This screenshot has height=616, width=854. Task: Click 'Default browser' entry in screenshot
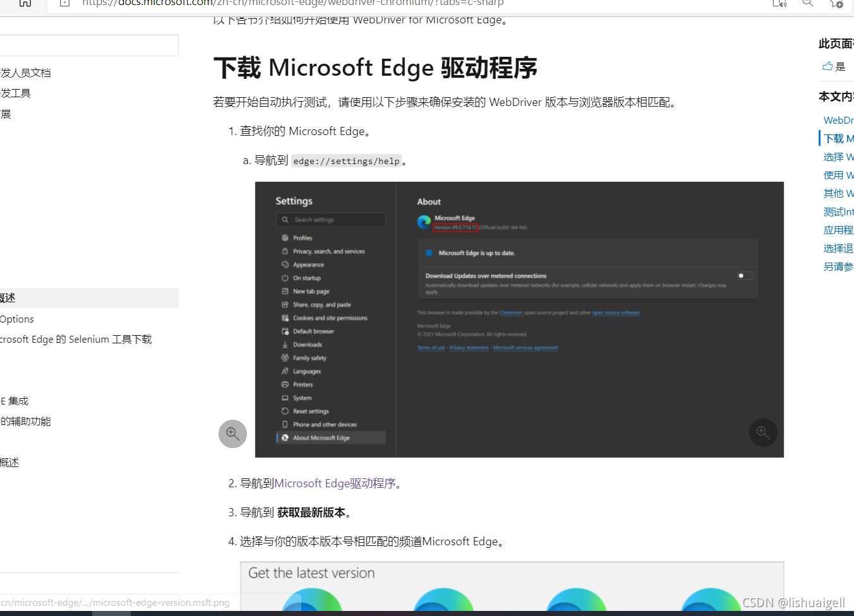click(x=313, y=331)
